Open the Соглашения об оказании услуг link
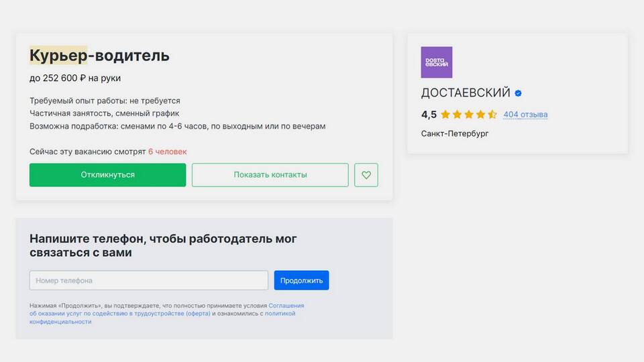 click(x=166, y=310)
